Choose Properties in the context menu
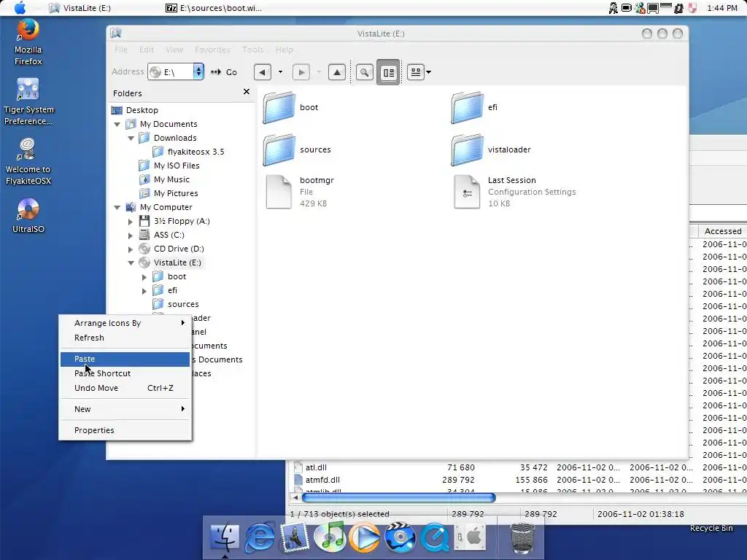The width and height of the screenshot is (747, 560). pyautogui.click(x=125, y=430)
